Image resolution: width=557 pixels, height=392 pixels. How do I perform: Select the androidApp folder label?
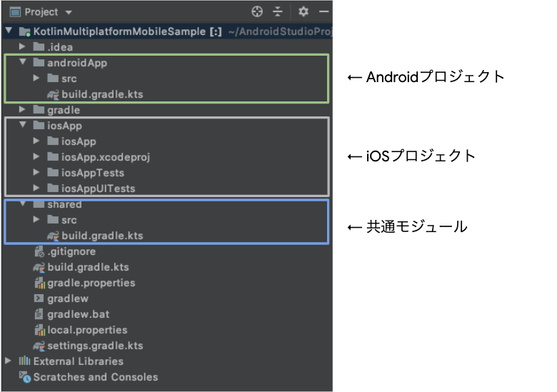tap(77, 64)
